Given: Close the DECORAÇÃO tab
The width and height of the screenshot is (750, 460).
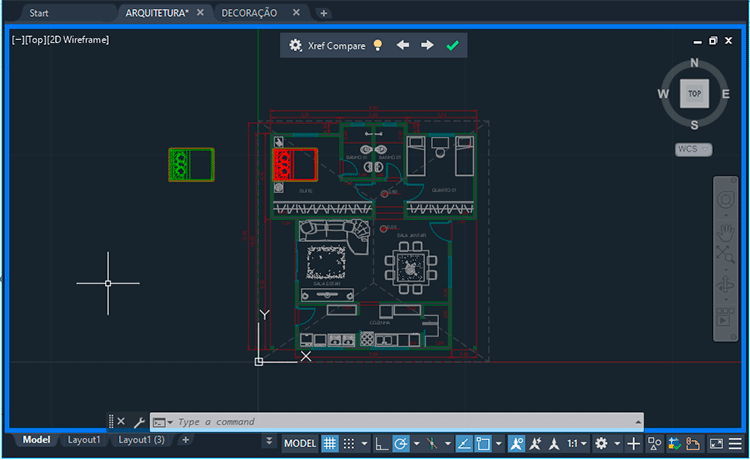Looking at the screenshot, I should coord(297,12).
